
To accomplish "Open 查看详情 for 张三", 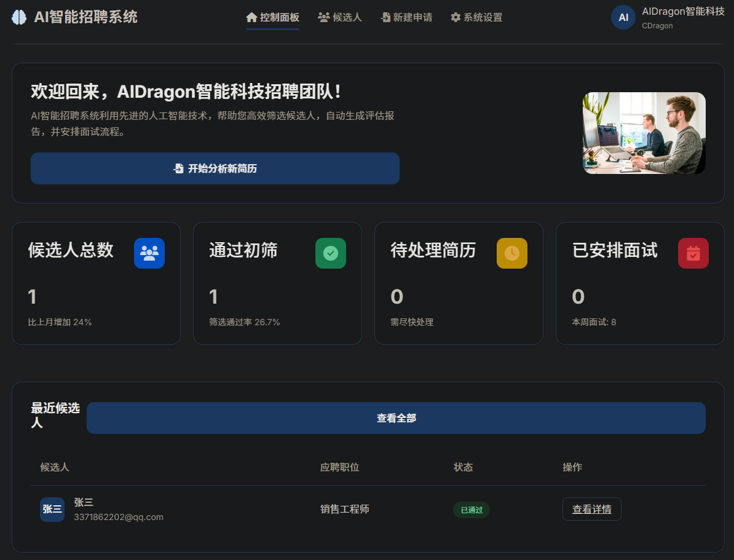I will coord(592,509).
